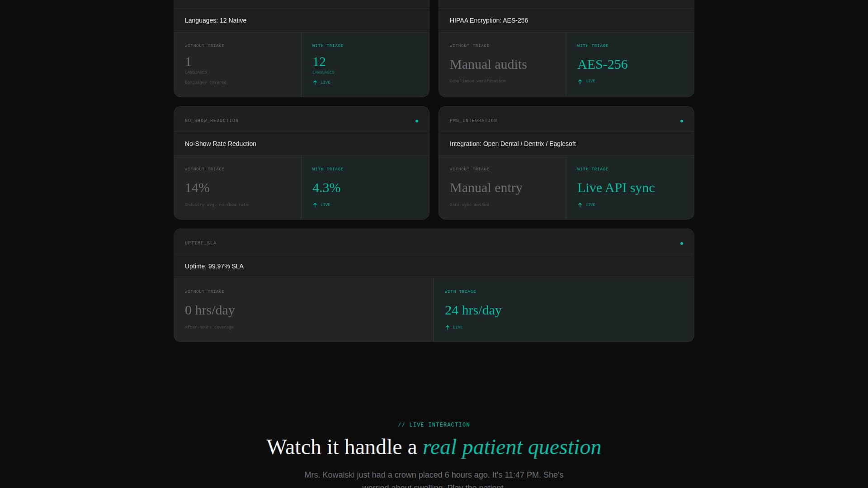Click the up arrow beside LIVE under 4.3%
Screen dimensions: 868x488
coord(315,205)
